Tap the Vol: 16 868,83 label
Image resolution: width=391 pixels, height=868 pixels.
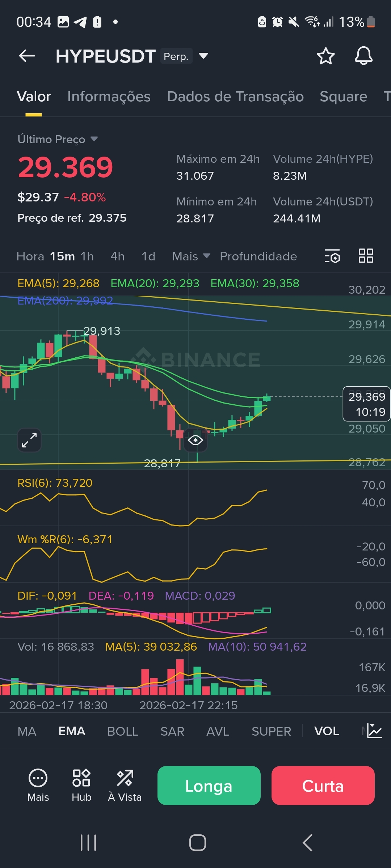click(56, 647)
